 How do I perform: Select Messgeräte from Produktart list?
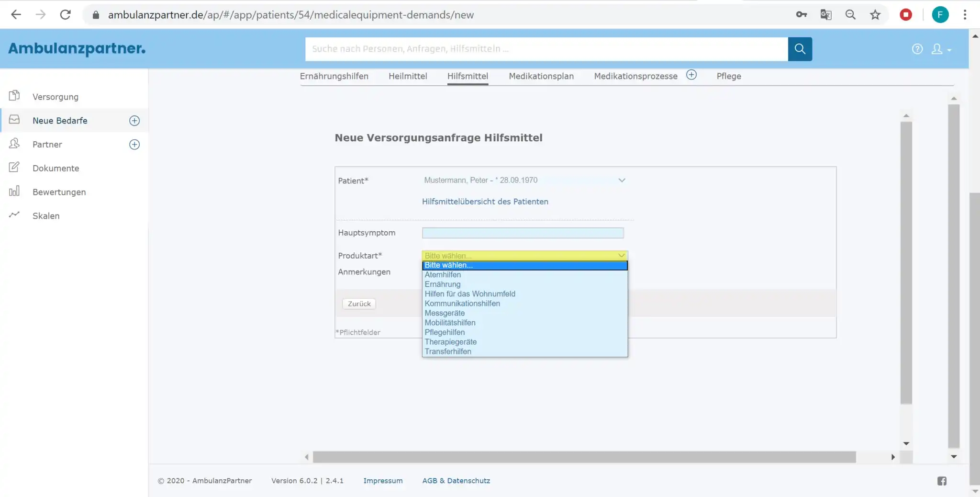[x=525, y=313]
